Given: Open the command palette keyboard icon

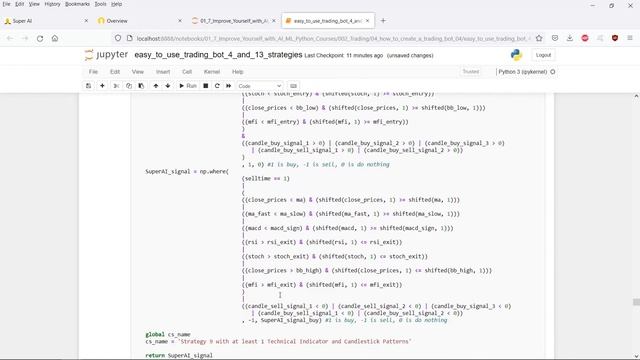Looking at the screenshot, I should [293, 86].
